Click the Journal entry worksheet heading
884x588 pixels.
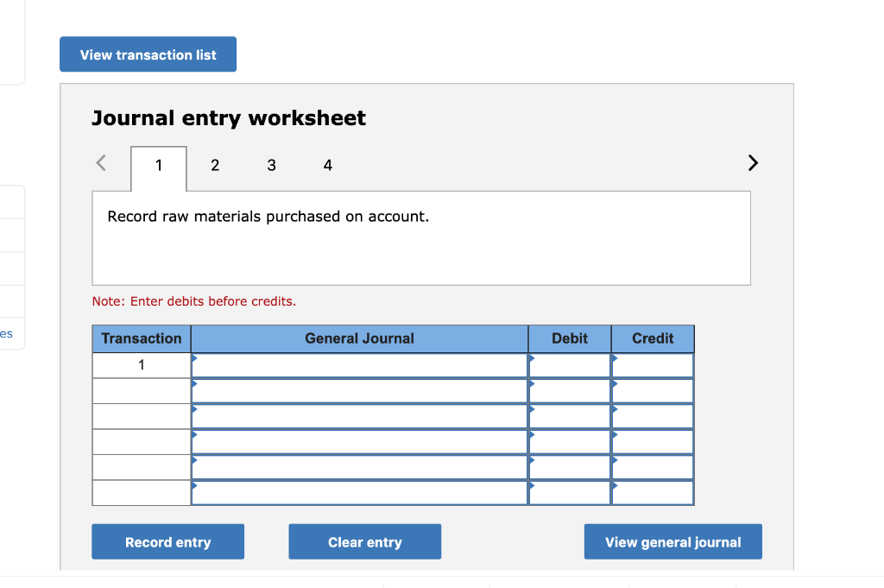coord(229,117)
